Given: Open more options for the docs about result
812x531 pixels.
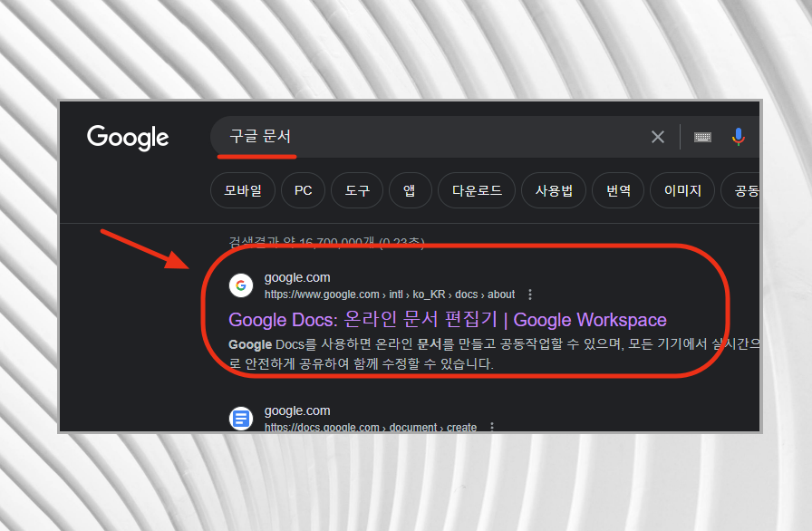Looking at the screenshot, I should [x=530, y=294].
